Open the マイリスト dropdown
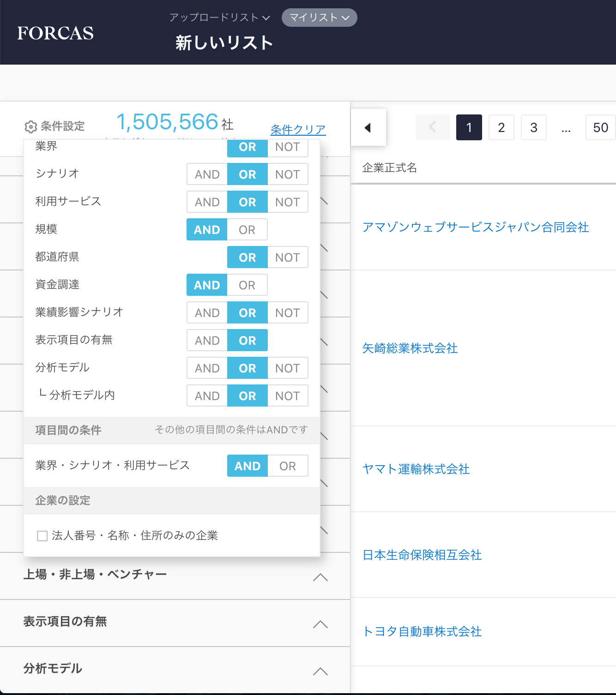 (x=319, y=18)
